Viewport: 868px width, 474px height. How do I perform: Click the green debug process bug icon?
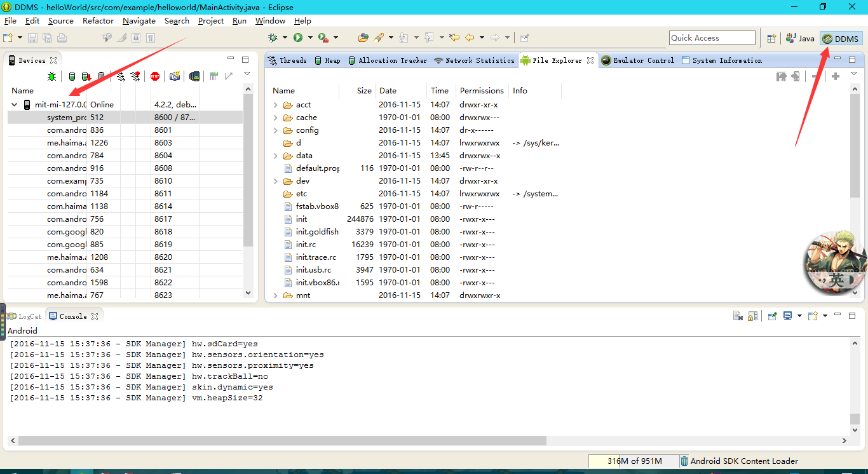(x=51, y=76)
